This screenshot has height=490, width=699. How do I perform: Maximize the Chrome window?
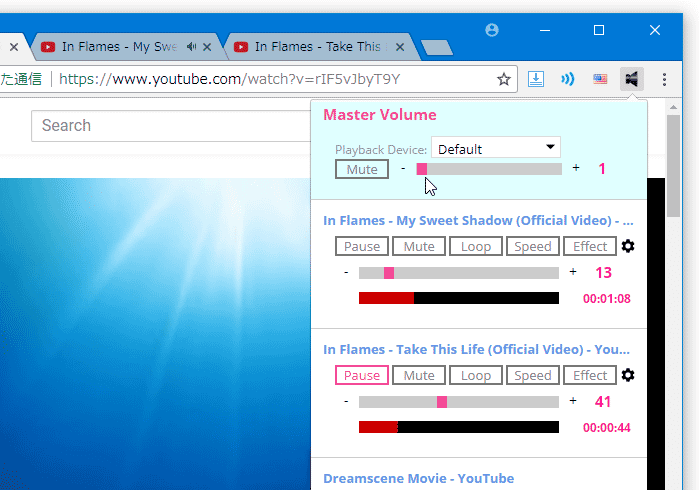tap(599, 30)
